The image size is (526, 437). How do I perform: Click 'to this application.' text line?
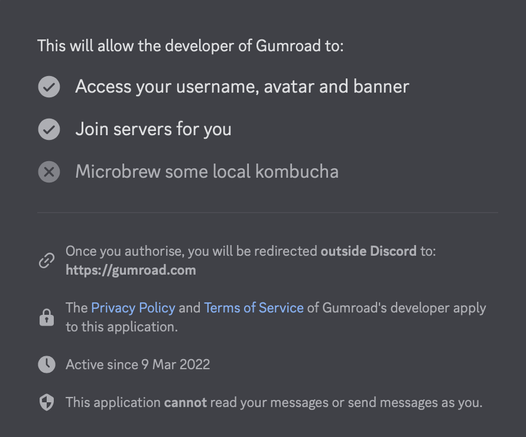(x=122, y=327)
